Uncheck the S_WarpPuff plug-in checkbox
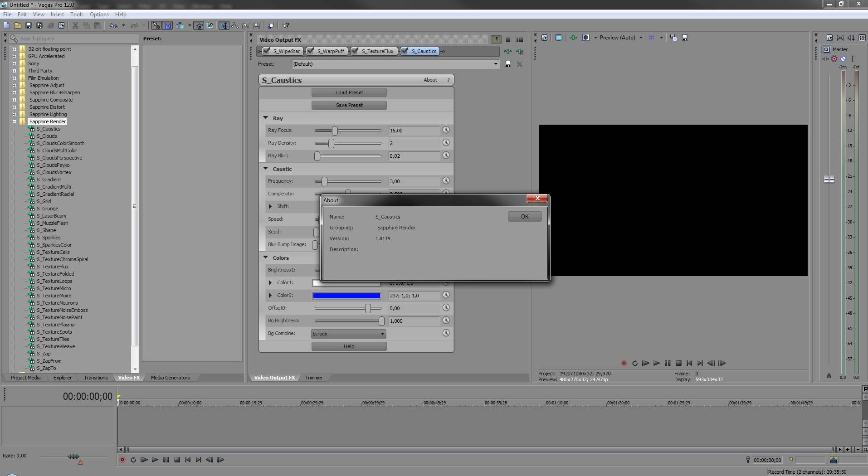The image size is (868, 476). [311, 51]
